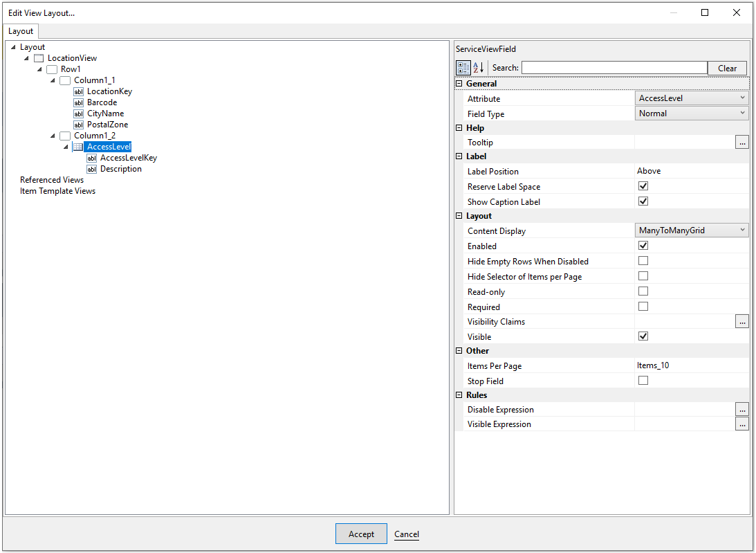Image resolution: width=756 pixels, height=553 pixels.
Task: Click the LocationKey field icon
Action: 79,91
